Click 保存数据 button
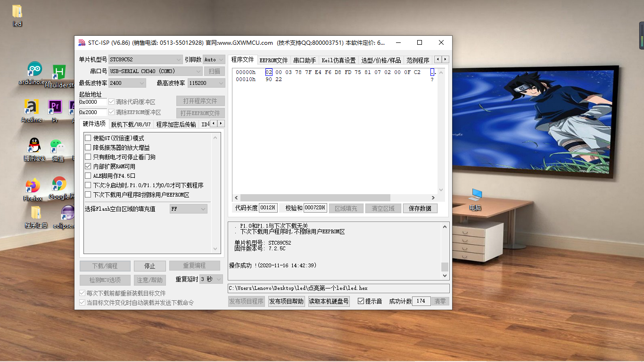Viewport: 644px width, 362px height. [420, 208]
